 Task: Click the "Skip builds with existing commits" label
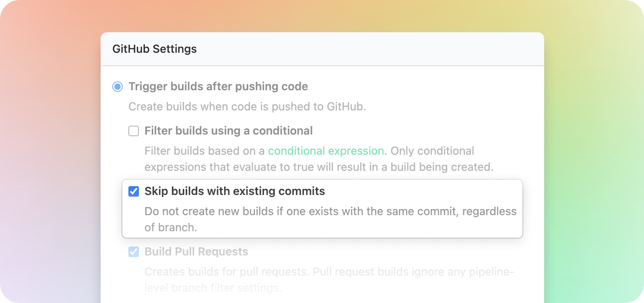pyautogui.click(x=235, y=191)
